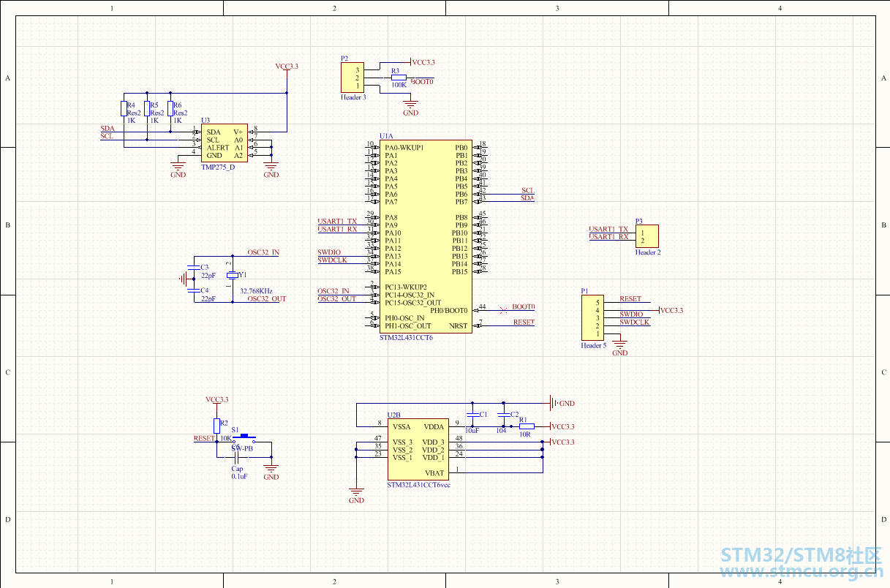The width and height of the screenshot is (890, 588).
Task: Select capacitor C3 22pF
Action: (193, 268)
